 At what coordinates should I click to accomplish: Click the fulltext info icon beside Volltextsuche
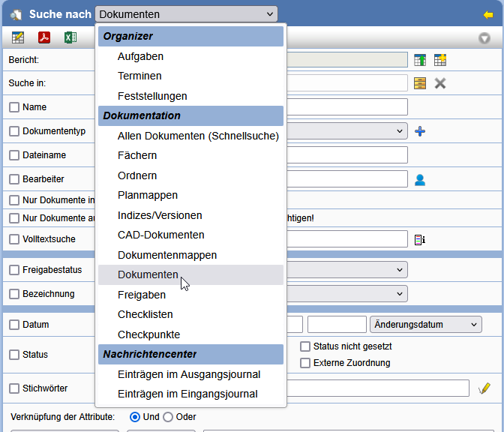coord(420,239)
